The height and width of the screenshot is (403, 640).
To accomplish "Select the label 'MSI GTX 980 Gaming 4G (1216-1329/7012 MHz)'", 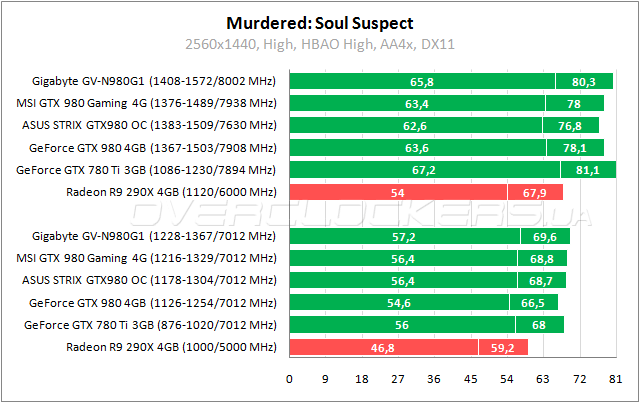I will click(146, 258).
